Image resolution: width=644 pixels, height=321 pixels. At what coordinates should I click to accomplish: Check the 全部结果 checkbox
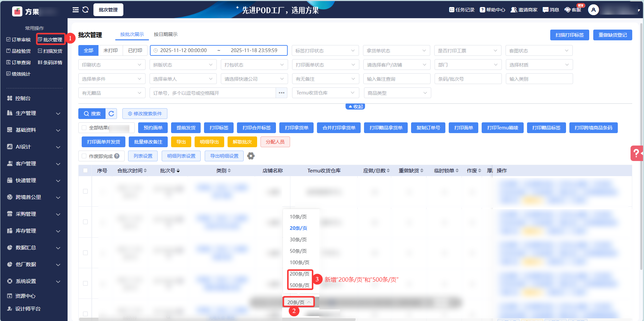pos(84,128)
